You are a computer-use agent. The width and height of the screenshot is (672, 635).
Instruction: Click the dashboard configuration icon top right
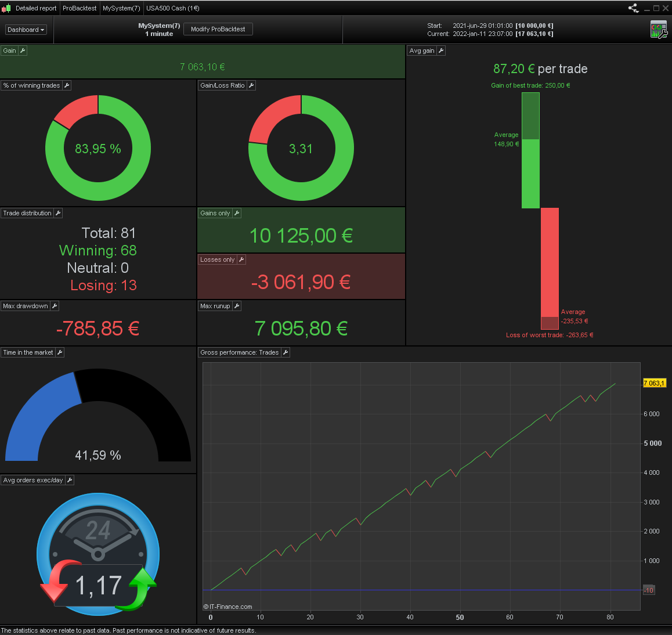click(x=659, y=30)
